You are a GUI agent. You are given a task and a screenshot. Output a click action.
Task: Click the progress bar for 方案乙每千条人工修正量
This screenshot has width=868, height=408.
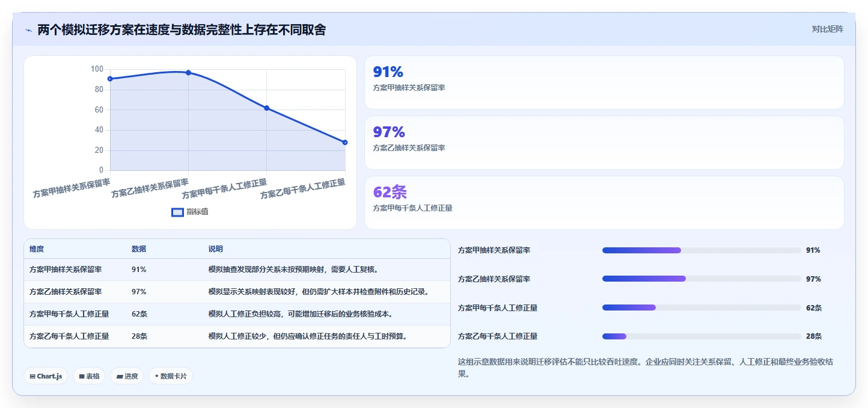click(701, 336)
